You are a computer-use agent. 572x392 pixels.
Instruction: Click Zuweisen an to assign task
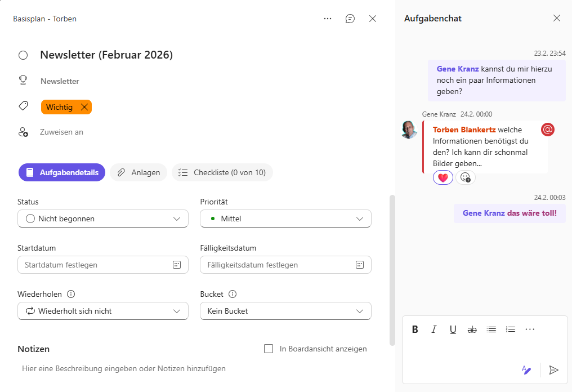tap(61, 132)
